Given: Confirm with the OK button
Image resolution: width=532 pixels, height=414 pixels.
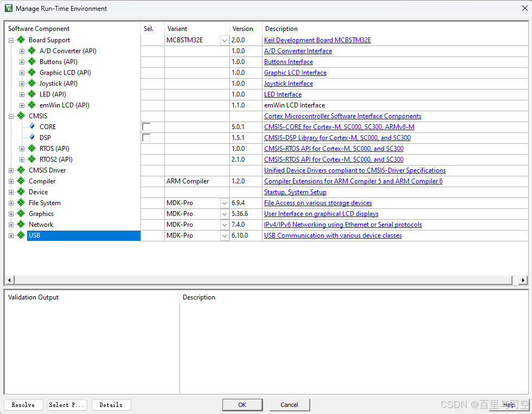Looking at the screenshot, I should (242, 405).
